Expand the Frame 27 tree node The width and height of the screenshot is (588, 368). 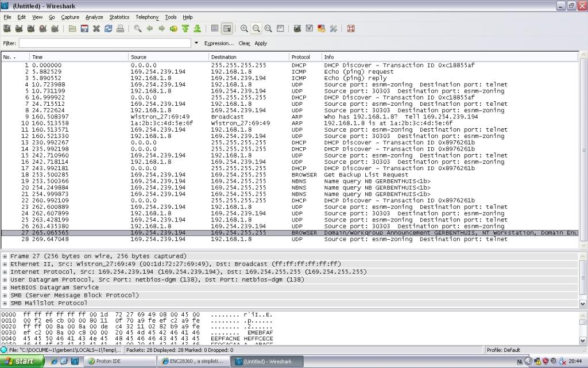click(5, 256)
